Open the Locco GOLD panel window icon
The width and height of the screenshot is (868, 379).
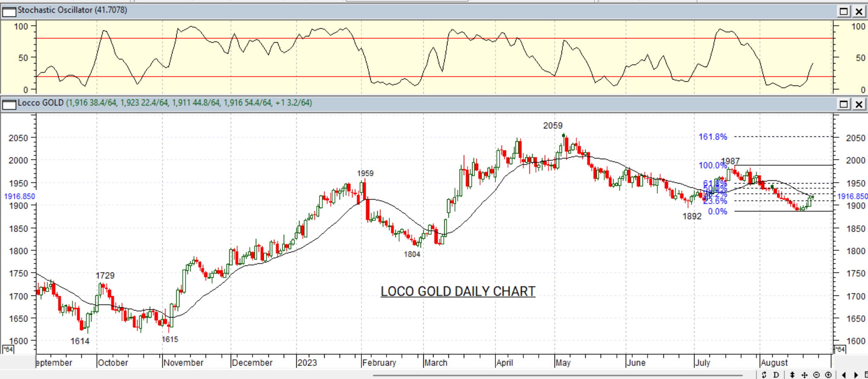point(9,104)
